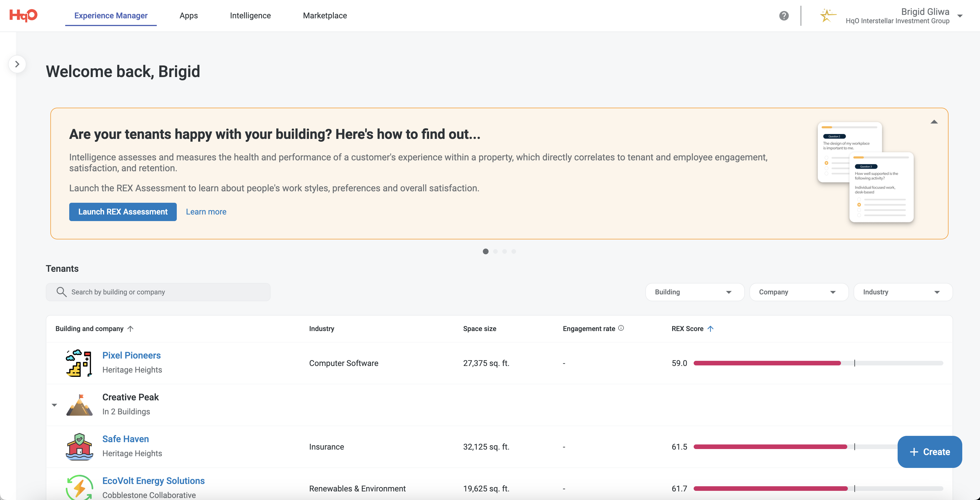Click the Pixel Pioneers company logo

[x=79, y=363]
